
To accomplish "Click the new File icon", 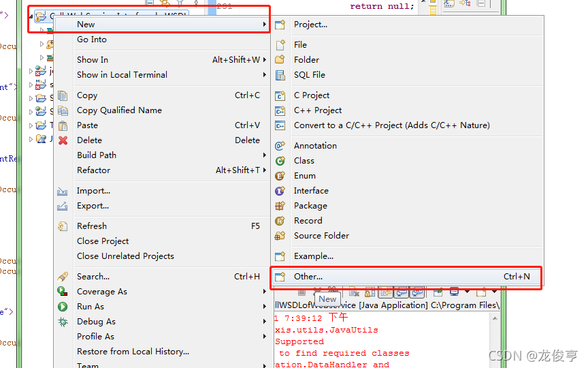I will point(280,45).
